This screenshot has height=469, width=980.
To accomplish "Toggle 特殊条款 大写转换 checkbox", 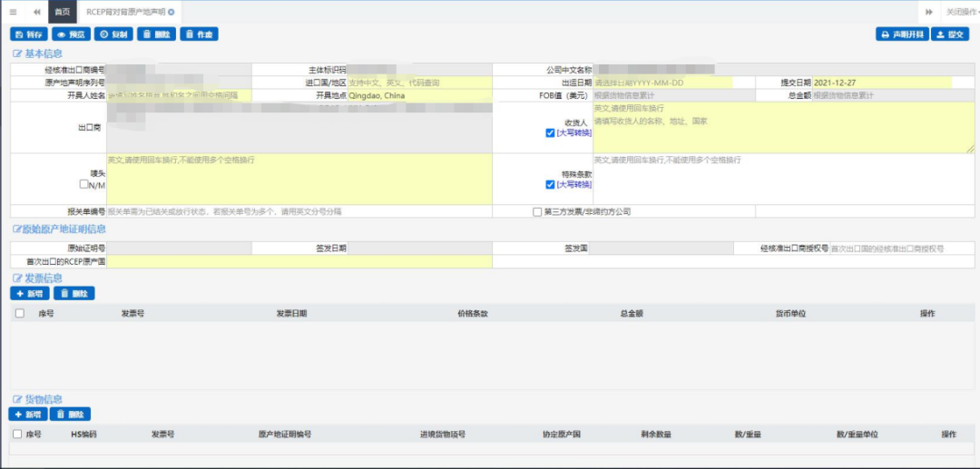I will click(550, 184).
